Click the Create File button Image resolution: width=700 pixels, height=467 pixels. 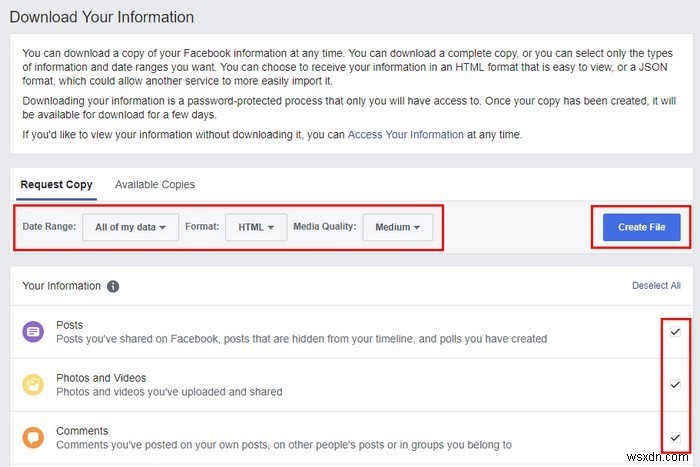[x=642, y=227]
